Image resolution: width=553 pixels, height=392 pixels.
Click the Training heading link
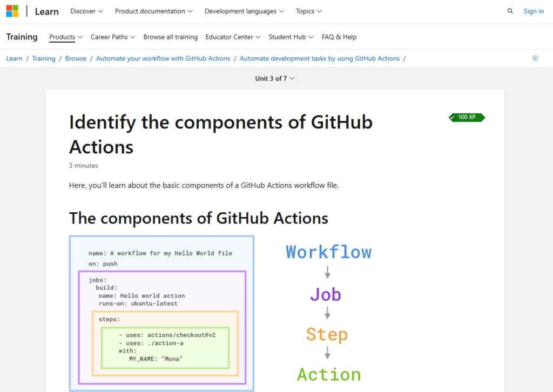[22, 37]
